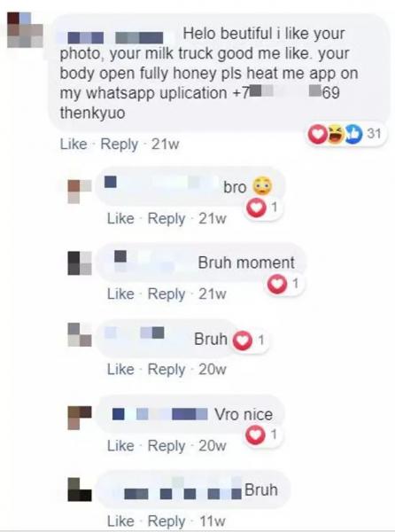
Task: Reply to the 'Helo beutiful' main comment
Action: click(120, 145)
